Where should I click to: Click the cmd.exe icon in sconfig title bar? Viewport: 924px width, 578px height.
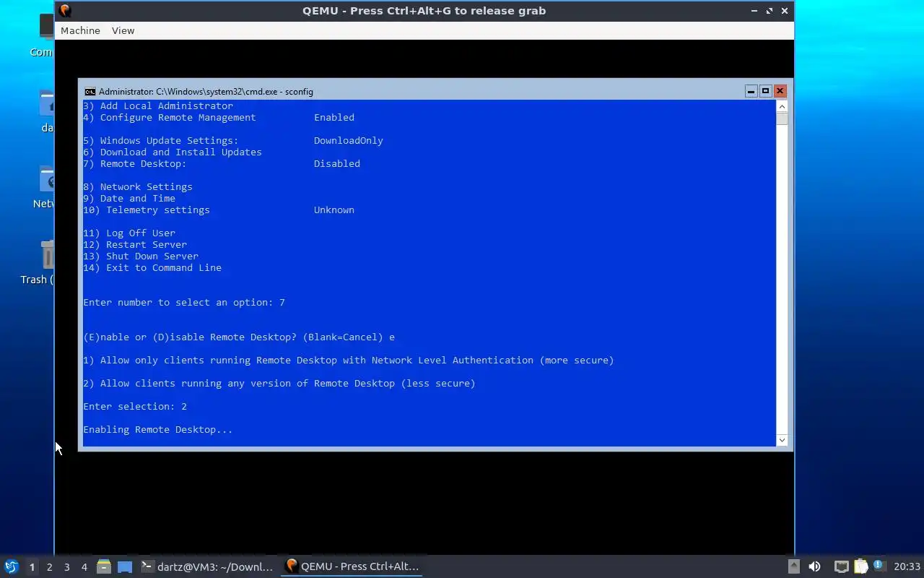pyautogui.click(x=90, y=92)
